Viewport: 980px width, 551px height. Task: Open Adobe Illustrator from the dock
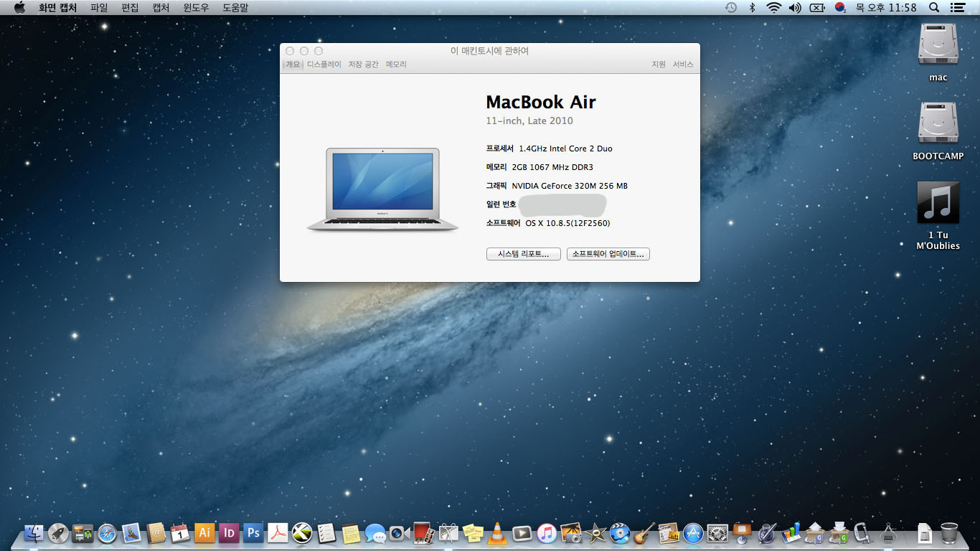tap(204, 532)
